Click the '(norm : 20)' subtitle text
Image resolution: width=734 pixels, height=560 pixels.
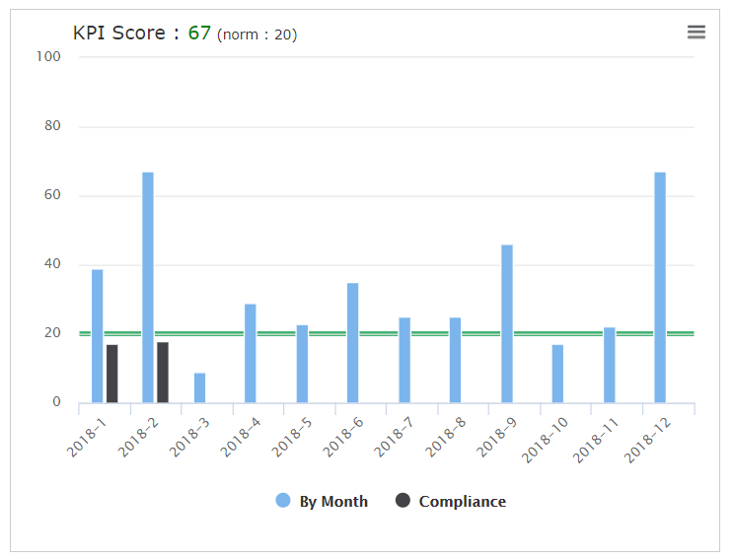[x=257, y=35]
